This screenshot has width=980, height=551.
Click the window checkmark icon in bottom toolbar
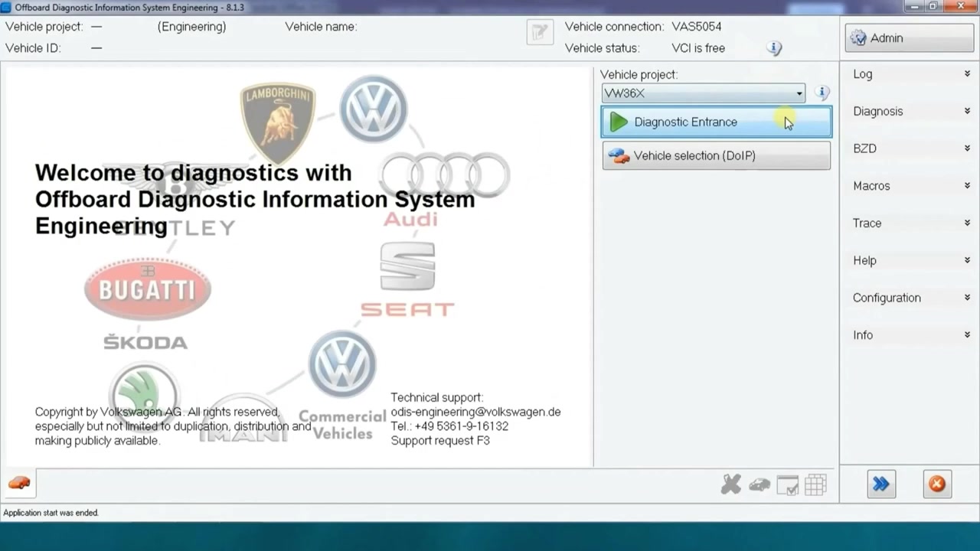click(x=788, y=485)
